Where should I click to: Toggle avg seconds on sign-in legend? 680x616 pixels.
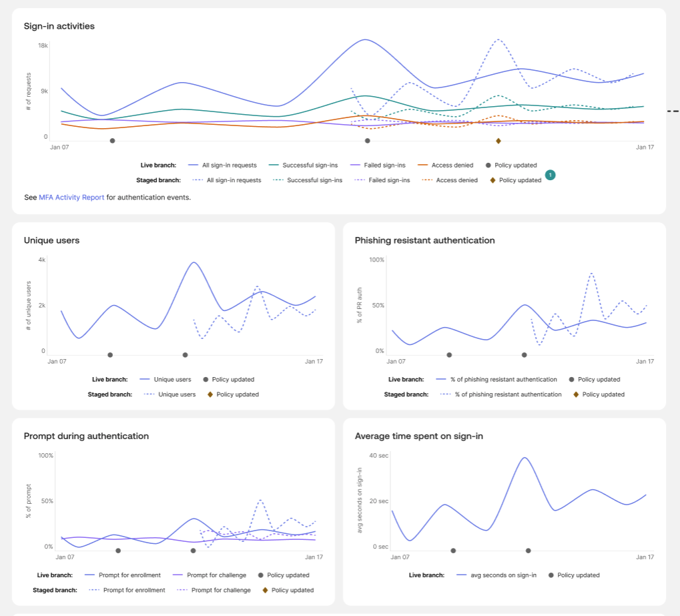[496, 575]
